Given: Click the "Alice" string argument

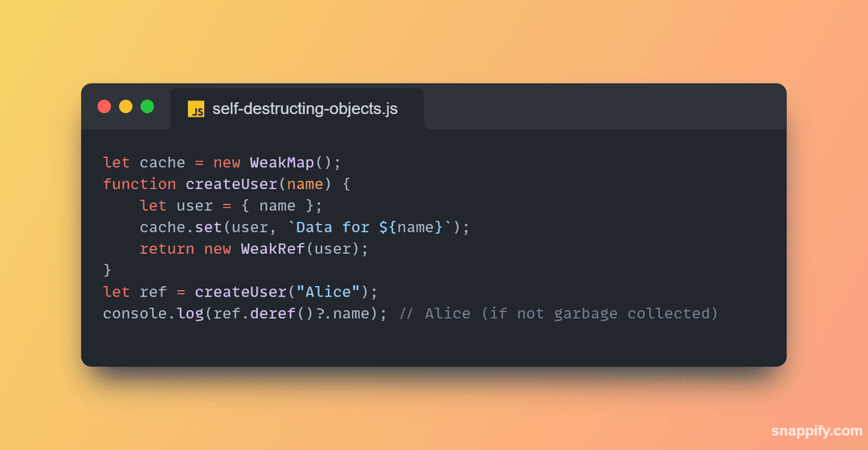Looking at the screenshot, I should [328, 292].
